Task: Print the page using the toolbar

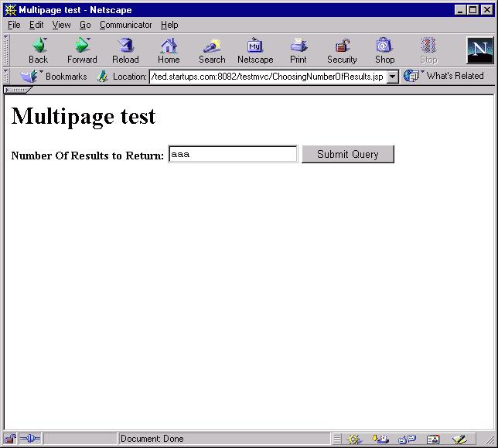Action: click(298, 51)
